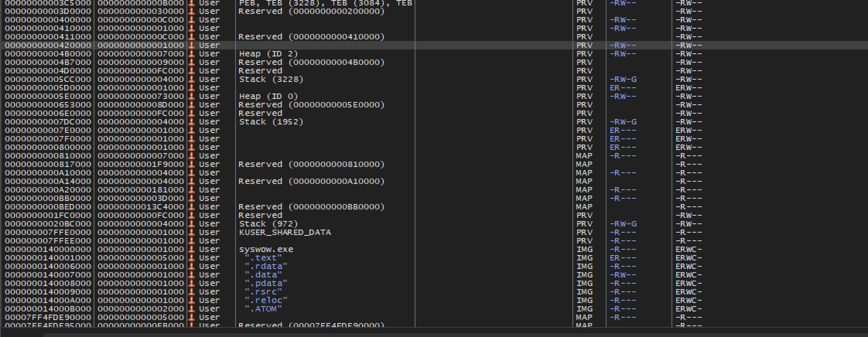Select Reserved (00000000004B0000) info text
The height and width of the screenshot is (337, 868).
(x=312, y=62)
